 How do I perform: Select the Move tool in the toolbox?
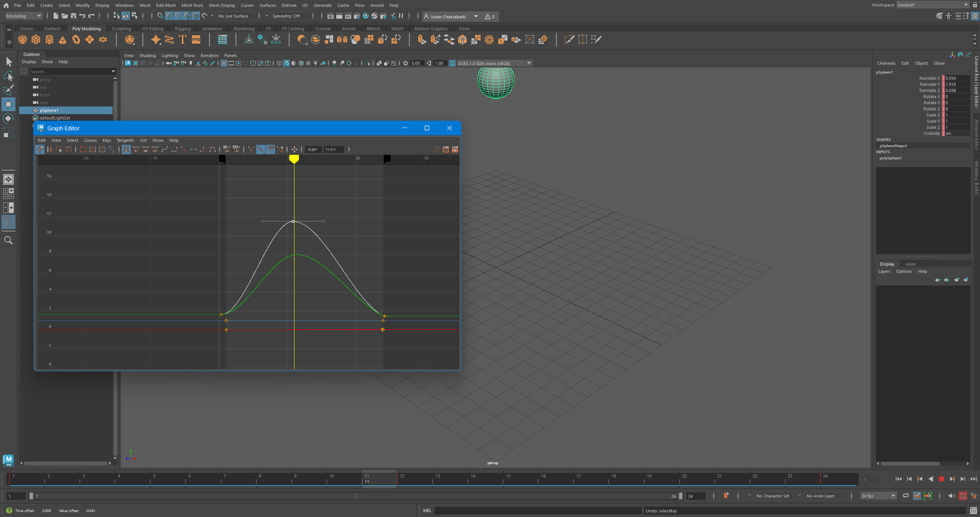(x=9, y=104)
